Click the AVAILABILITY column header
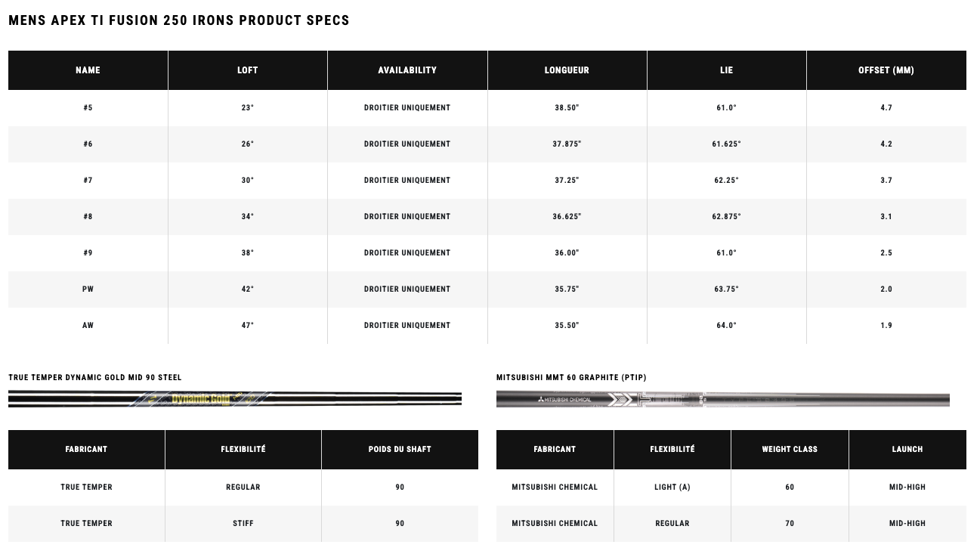980x554 pixels. (407, 70)
